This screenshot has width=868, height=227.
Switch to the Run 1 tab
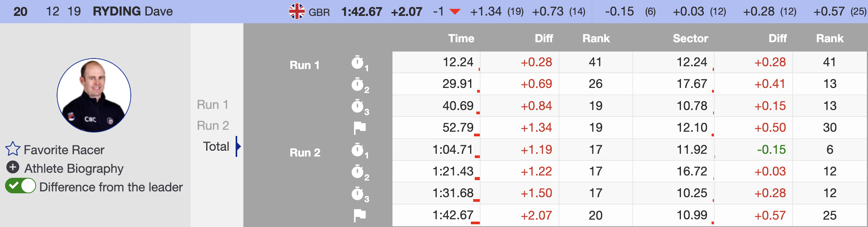click(x=213, y=105)
